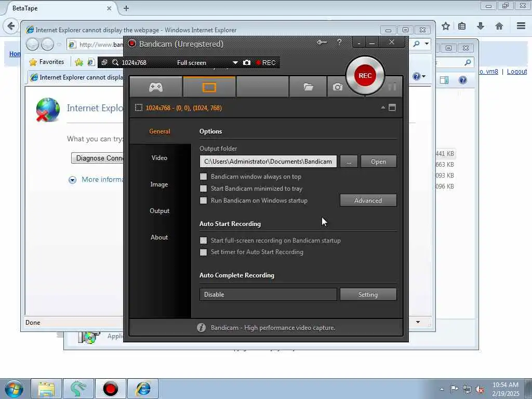Click Diagnose Connection Problems button in IE
The image size is (532, 399).
(98, 158)
